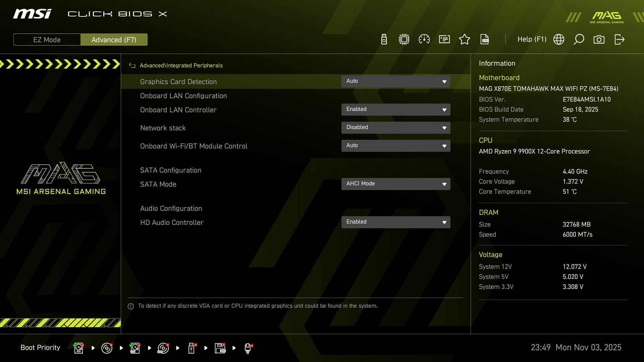Open the BIOS notification panel icon
The width and height of the screenshot is (644, 362).
(x=444, y=39)
